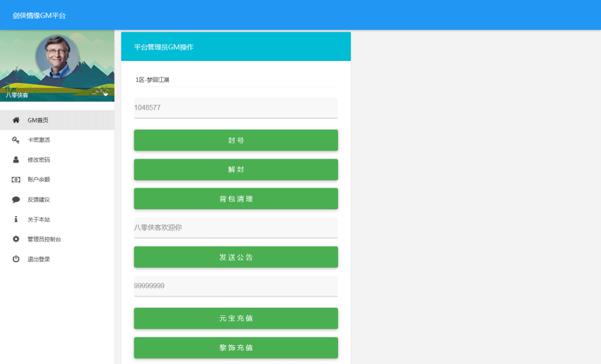Click the wallet icon beside 账户余额
This screenshot has width=601, height=364.
15,179
